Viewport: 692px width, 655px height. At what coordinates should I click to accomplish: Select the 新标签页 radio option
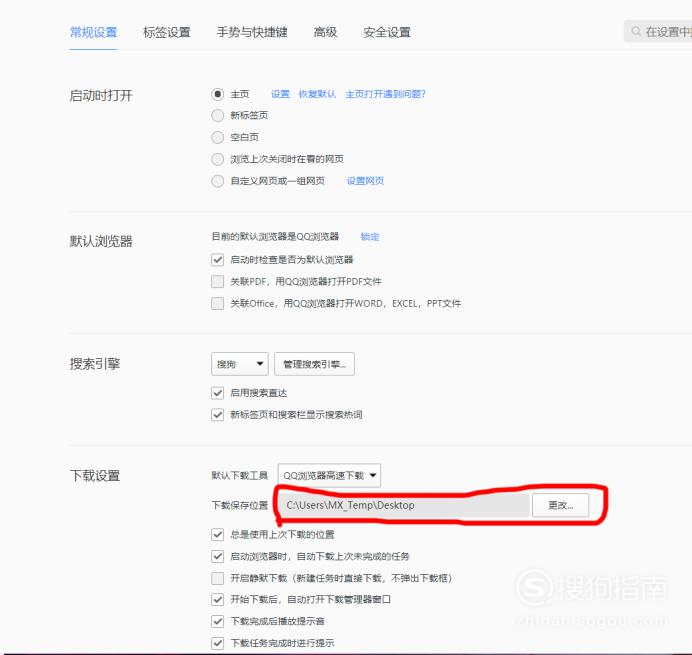pos(218,116)
